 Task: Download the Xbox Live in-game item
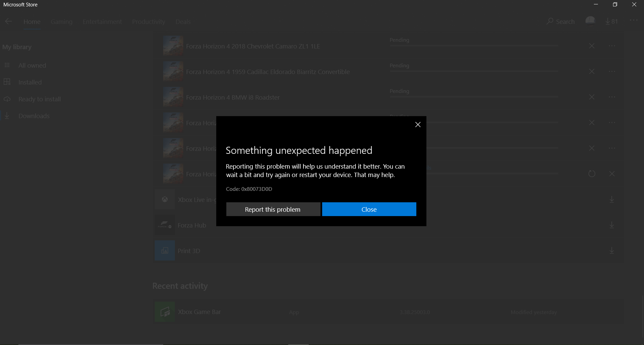612,200
